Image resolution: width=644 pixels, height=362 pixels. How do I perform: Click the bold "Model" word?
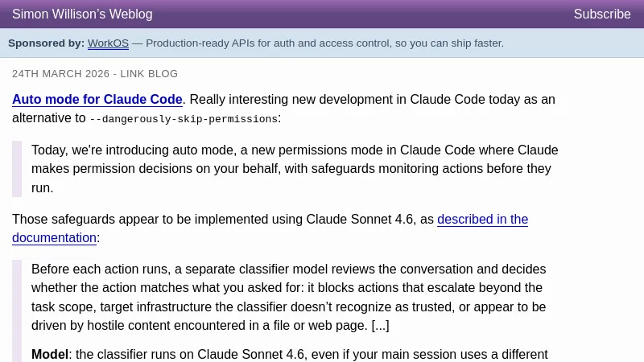point(50,354)
